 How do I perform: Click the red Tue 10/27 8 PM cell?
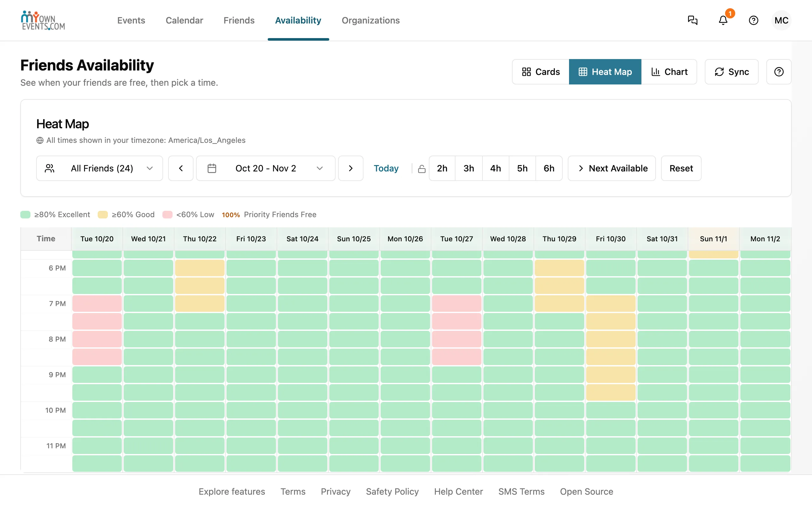pos(457,339)
